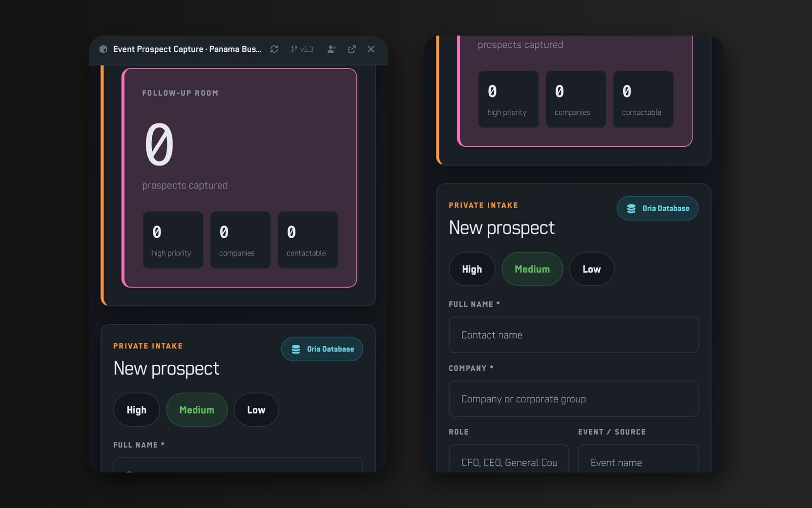Click the 'EVENT / SOURCE' field label
Screen dimensions: 812x508
(x=612, y=432)
